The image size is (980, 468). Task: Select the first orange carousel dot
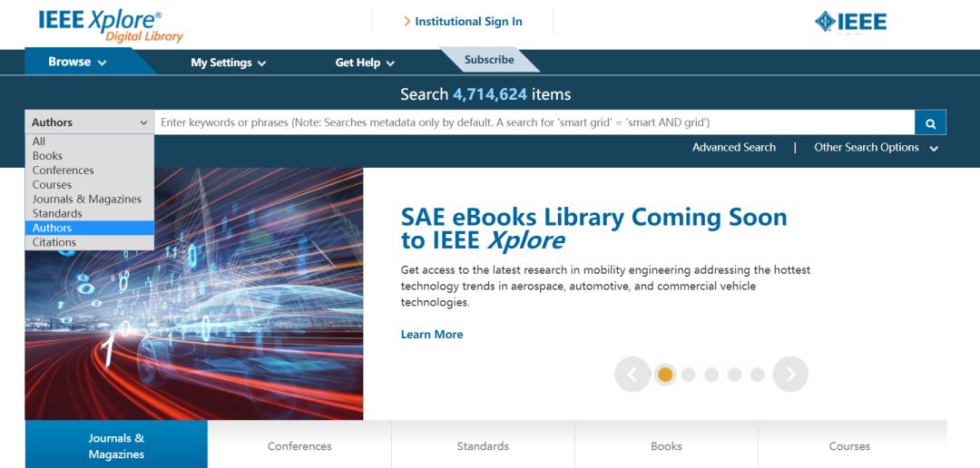point(665,375)
